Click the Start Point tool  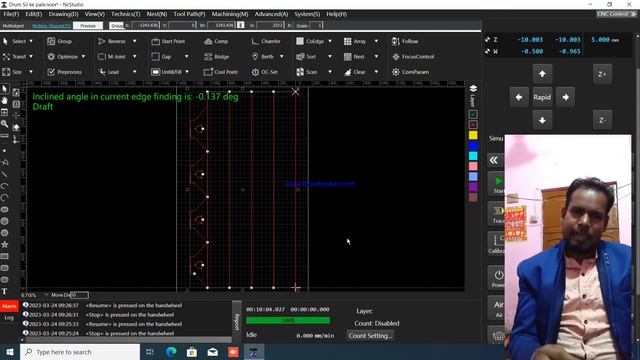click(x=168, y=41)
